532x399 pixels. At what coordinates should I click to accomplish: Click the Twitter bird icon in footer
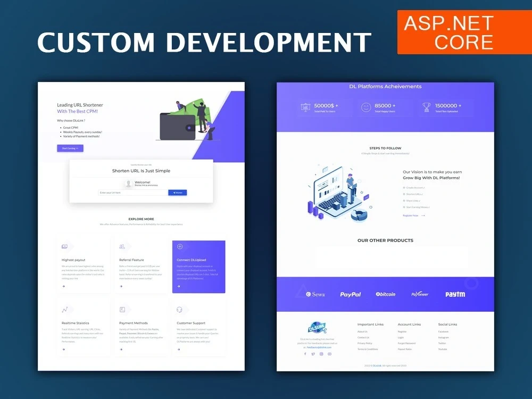[313, 354]
